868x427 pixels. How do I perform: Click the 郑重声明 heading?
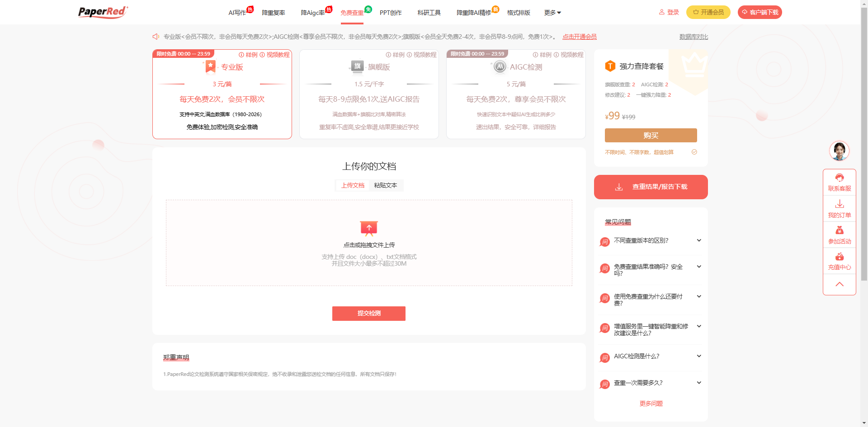click(176, 357)
